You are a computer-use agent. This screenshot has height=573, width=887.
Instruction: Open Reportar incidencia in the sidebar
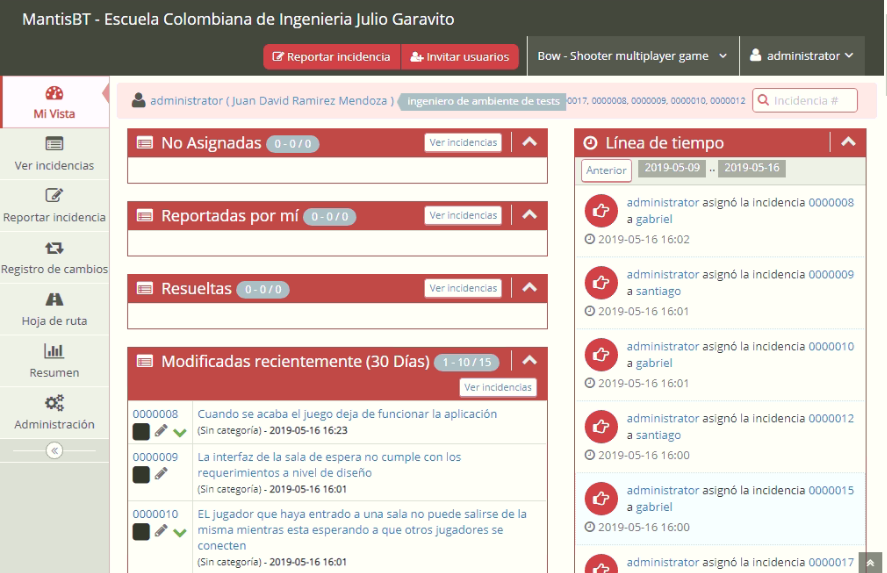point(54,206)
